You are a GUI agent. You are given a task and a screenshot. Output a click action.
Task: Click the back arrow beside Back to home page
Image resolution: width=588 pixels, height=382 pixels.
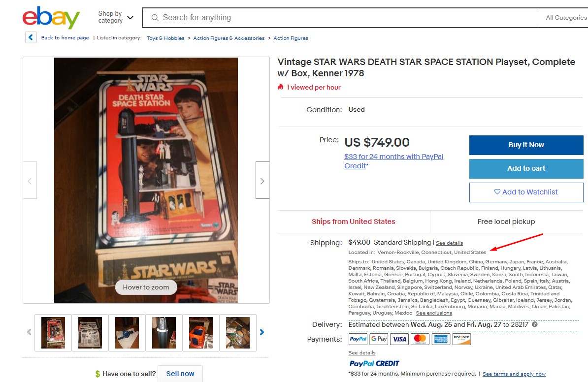click(x=31, y=37)
